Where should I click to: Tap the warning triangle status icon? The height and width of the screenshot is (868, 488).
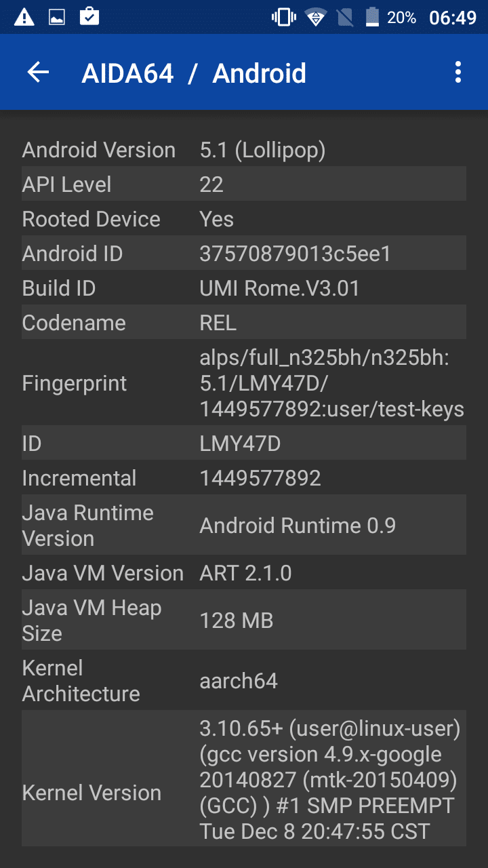click(x=24, y=17)
